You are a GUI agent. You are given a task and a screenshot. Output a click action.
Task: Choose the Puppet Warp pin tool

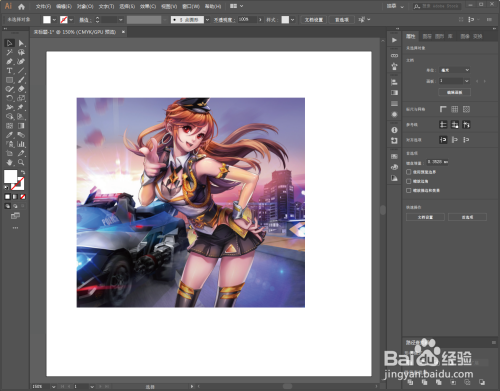click(21, 107)
